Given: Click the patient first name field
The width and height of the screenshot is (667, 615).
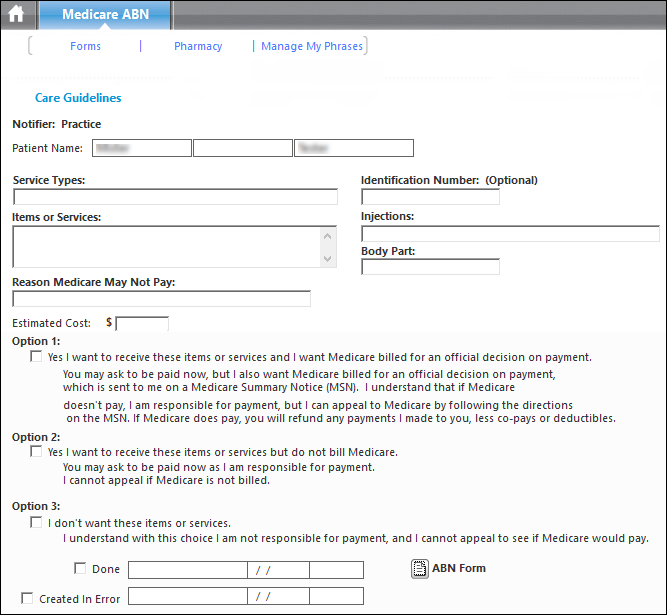Looking at the screenshot, I should 142,148.
